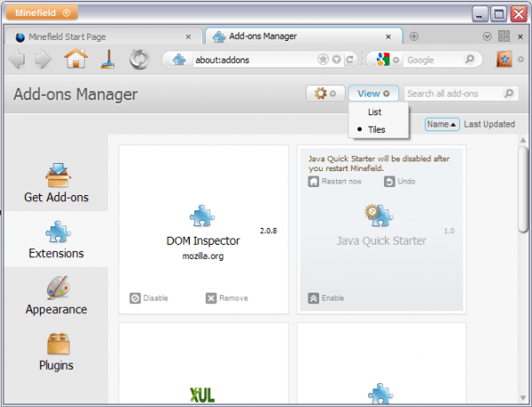Click the Home toolbar icon

point(76,59)
